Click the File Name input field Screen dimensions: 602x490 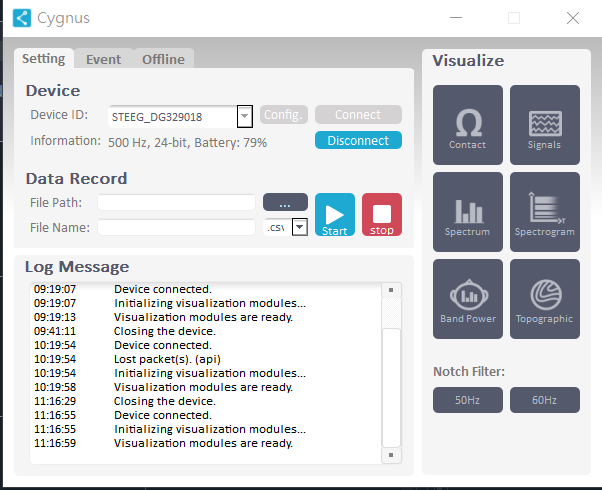coord(177,227)
